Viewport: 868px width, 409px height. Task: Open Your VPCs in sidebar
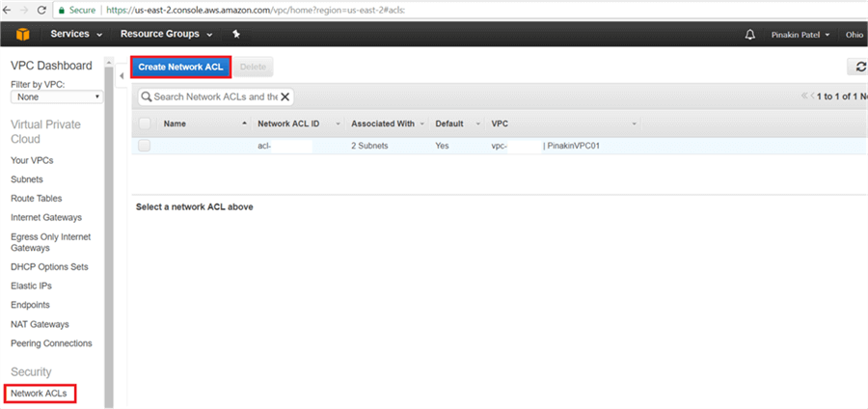[x=32, y=160]
